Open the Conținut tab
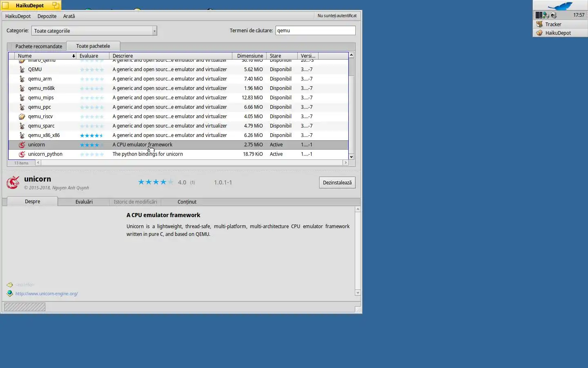The image size is (588, 368). tap(187, 202)
